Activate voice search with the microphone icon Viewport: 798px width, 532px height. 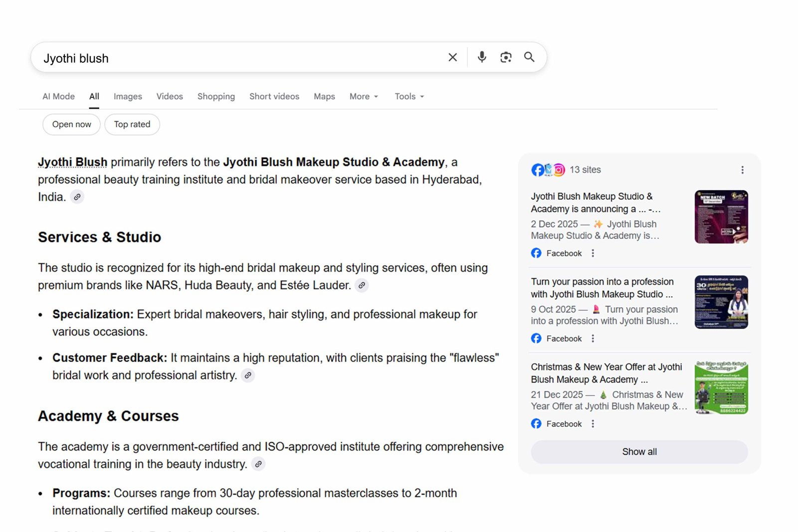point(481,57)
